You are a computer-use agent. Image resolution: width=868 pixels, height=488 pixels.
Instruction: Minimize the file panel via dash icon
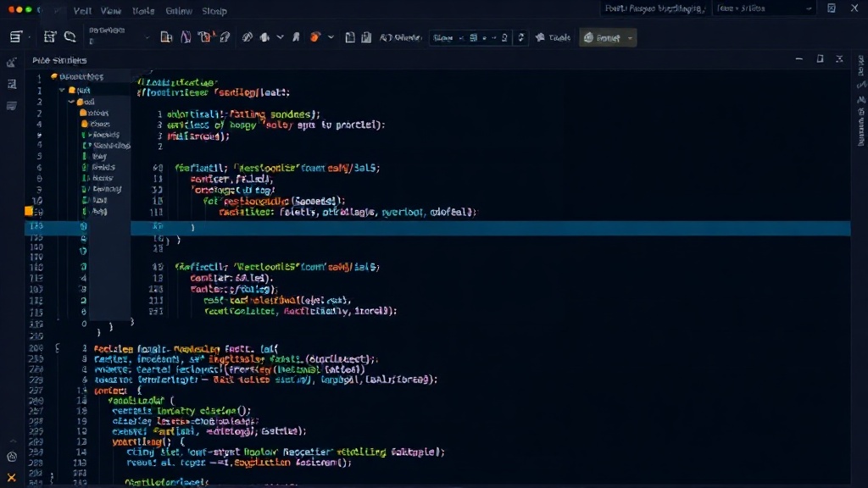coord(798,58)
